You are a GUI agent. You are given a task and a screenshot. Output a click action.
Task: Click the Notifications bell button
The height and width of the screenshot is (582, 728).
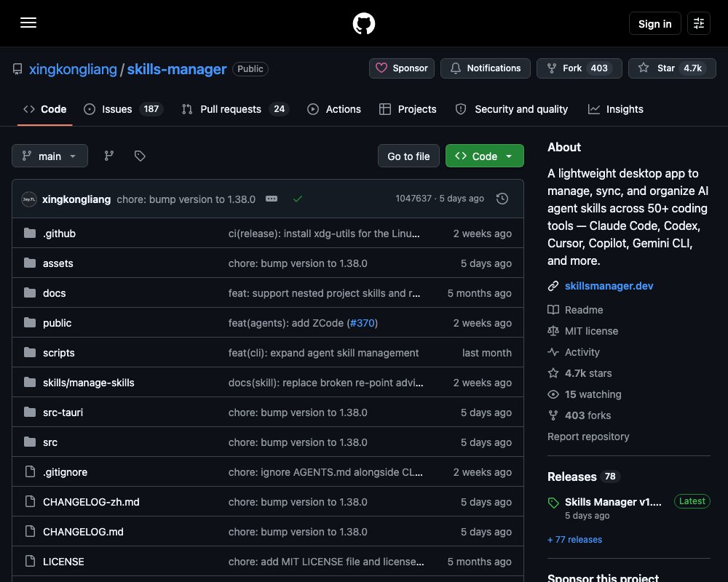(x=485, y=68)
